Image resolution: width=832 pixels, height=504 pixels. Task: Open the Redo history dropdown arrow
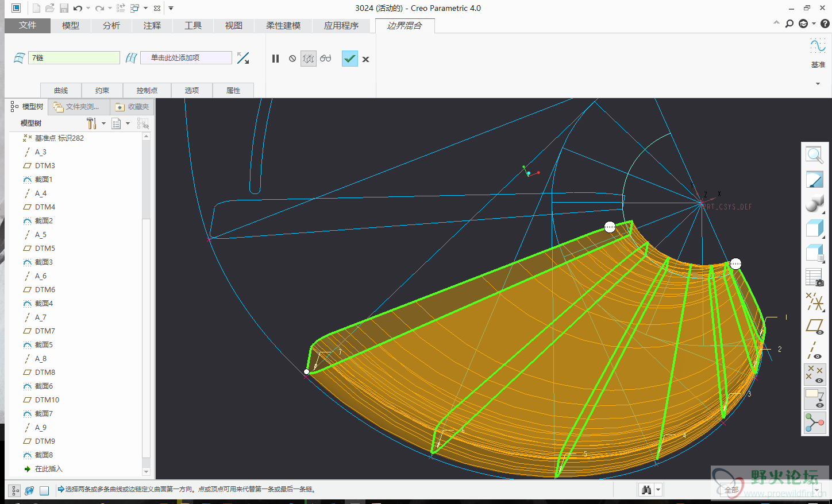pos(110,8)
